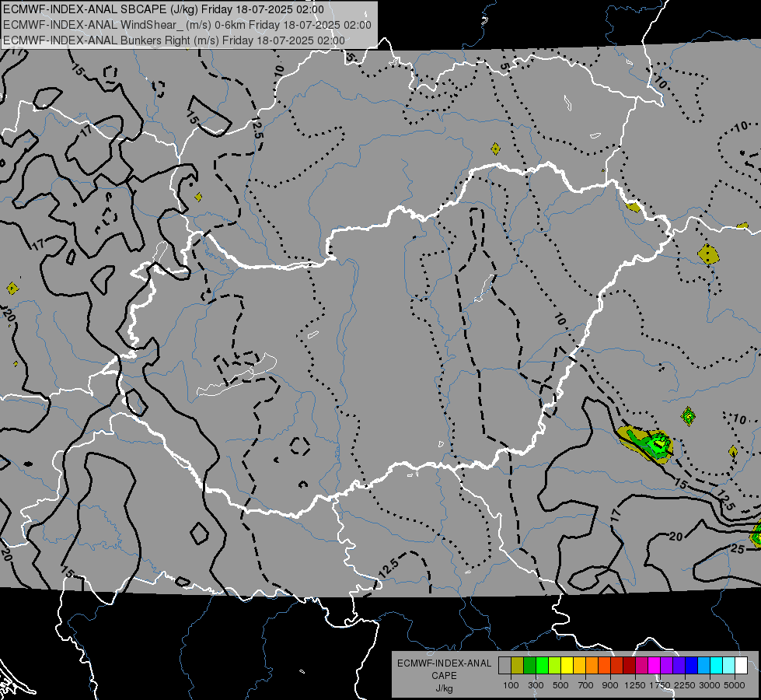The height and width of the screenshot is (700, 761).
Task: Click the white legend swatch
Action: click(x=742, y=665)
